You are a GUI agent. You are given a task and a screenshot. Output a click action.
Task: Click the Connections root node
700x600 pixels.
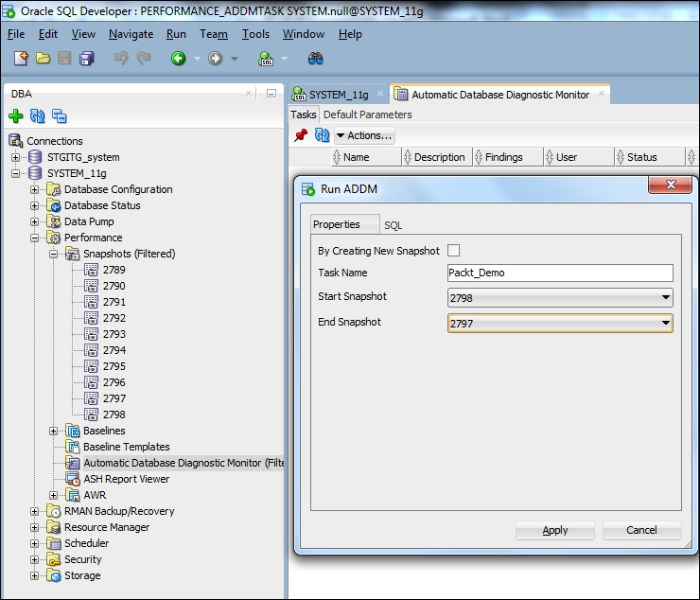pyautogui.click(x=55, y=141)
